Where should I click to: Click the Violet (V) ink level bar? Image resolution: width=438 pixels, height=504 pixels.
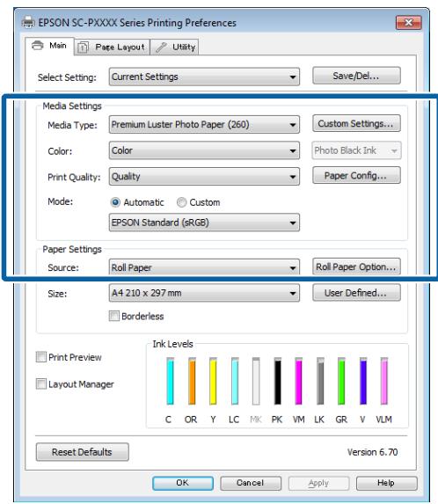tap(363, 381)
